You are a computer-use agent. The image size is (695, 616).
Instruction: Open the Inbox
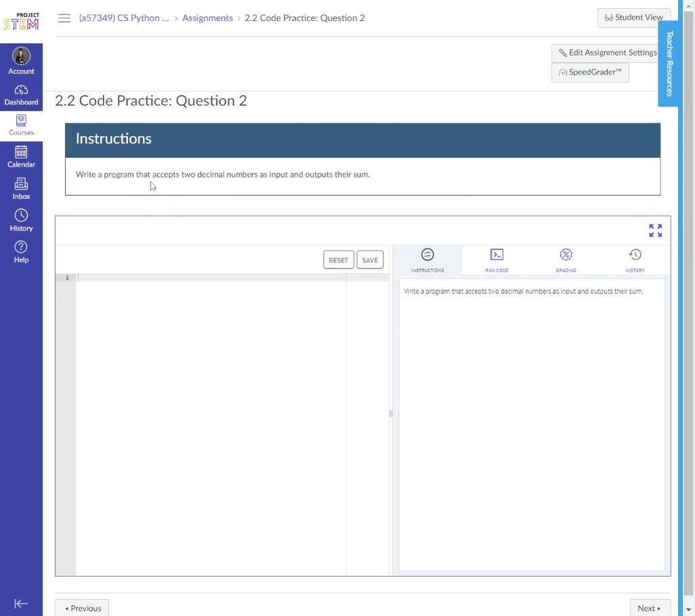(x=21, y=189)
